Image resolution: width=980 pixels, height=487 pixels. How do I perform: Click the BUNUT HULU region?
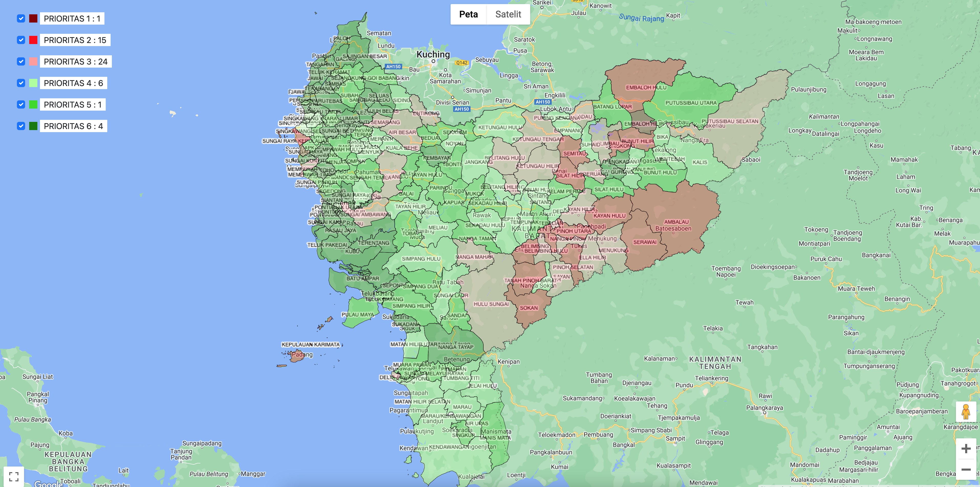(x=660, y=172)
